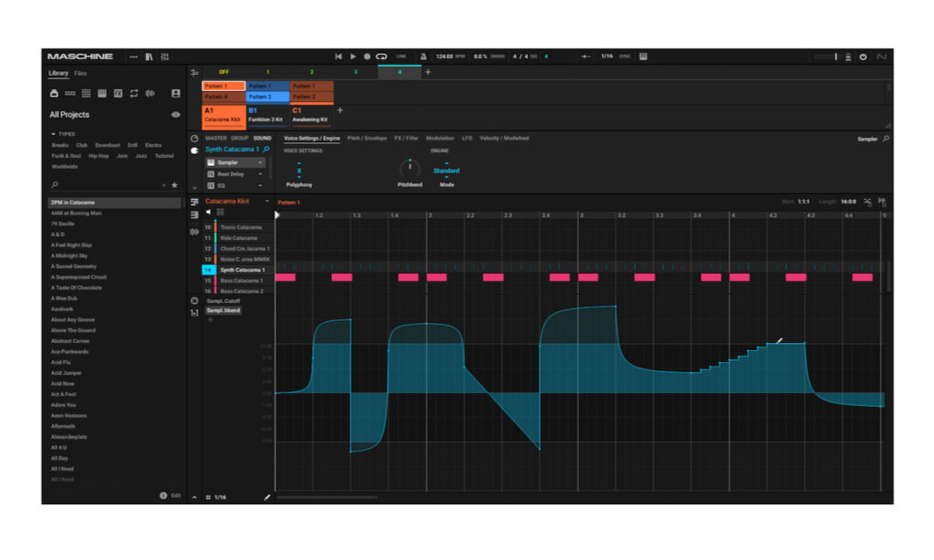Enable the LINK toggle in the header
Image resolution: width=934 pixels, height=560 pixels.
click(400, 56)
